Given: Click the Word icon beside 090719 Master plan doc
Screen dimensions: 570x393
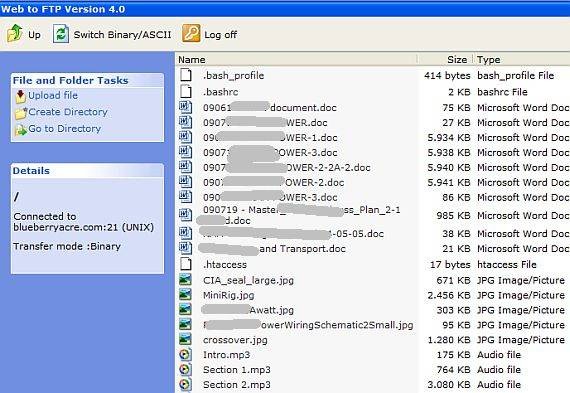Looking at the screenshot, I should [185, 215].
